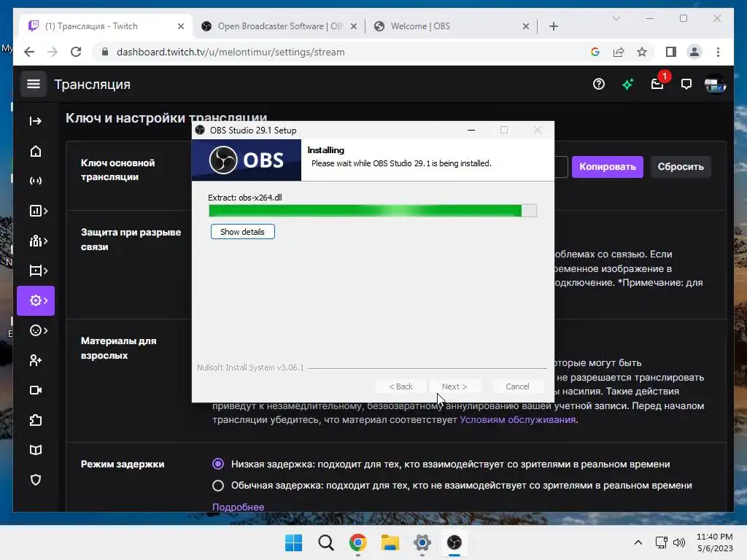This screenshot has height=560, width=747.
Task: Expand the Viewer Rewards smiley sidebar icon
Action: (x=38, y=330)
